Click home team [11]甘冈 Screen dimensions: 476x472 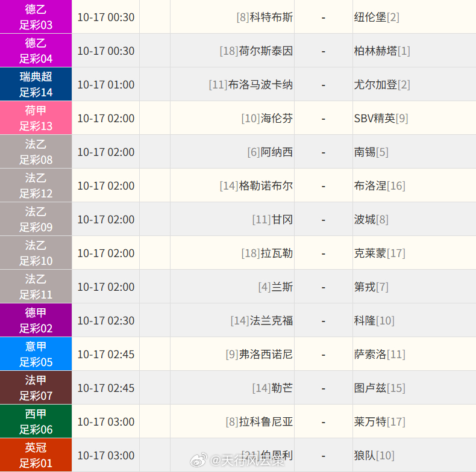tap(272, 219)
